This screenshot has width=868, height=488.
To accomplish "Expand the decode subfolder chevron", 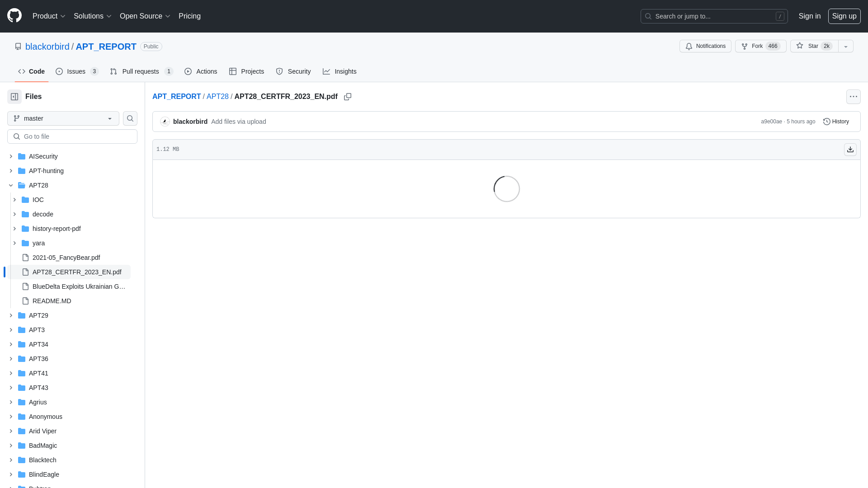I will 14,214.
